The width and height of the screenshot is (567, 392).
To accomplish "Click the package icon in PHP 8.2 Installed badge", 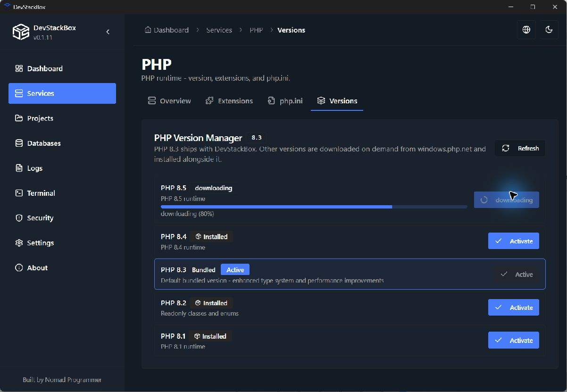I will tap(199, 303).
